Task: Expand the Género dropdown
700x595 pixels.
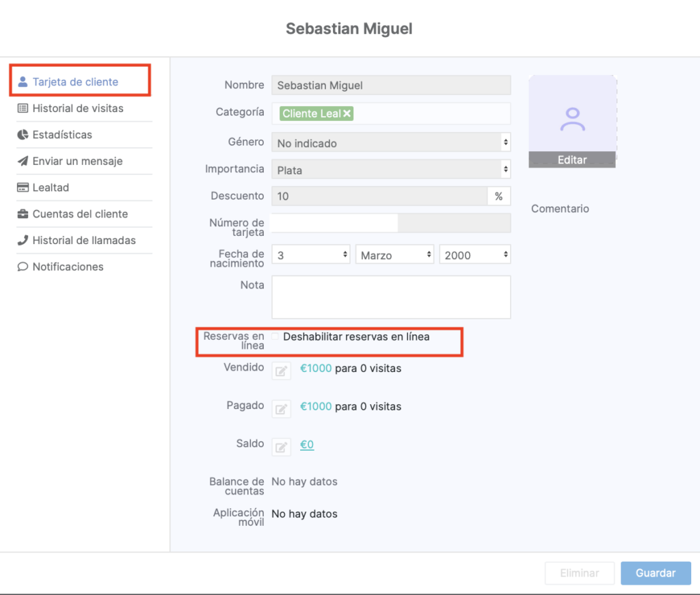Action: click(x=391, y=143)
